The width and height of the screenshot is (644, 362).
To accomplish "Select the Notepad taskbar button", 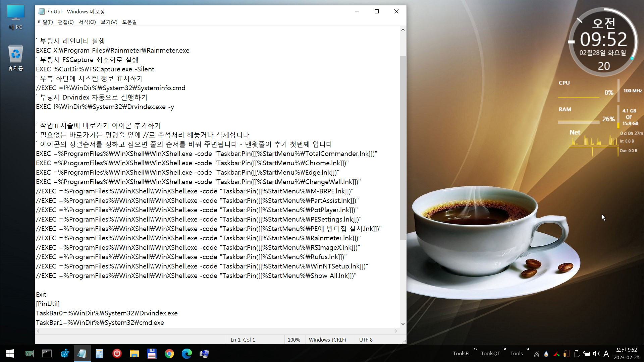I will click(x=82, y=354).
